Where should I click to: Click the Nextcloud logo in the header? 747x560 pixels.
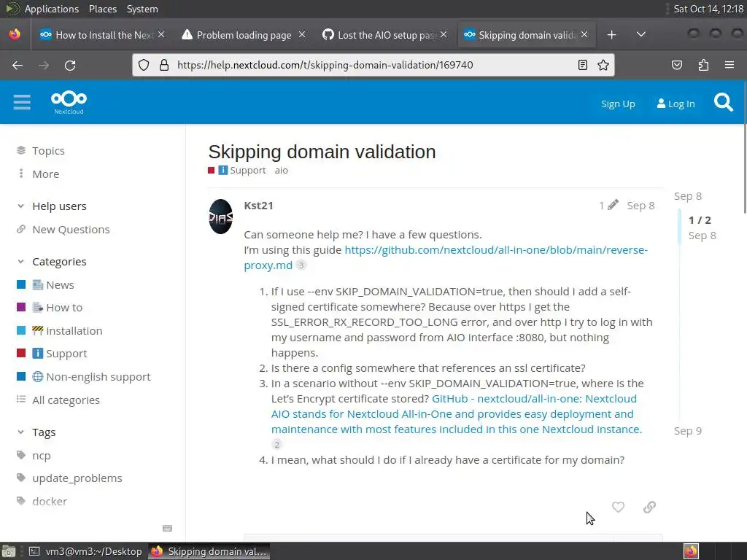[x=69, y=102]
